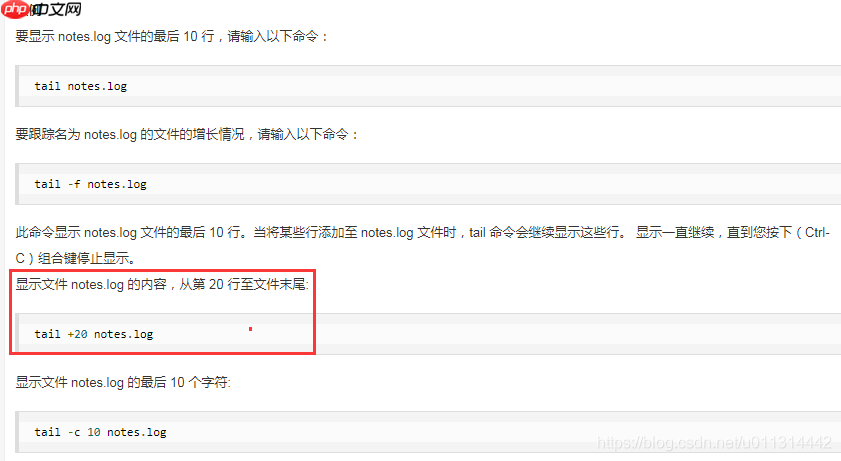The width and height of the screenshot is (841, 461).
Task: Click the 中文网 text beside the logo
Action: tap(56, 9)
